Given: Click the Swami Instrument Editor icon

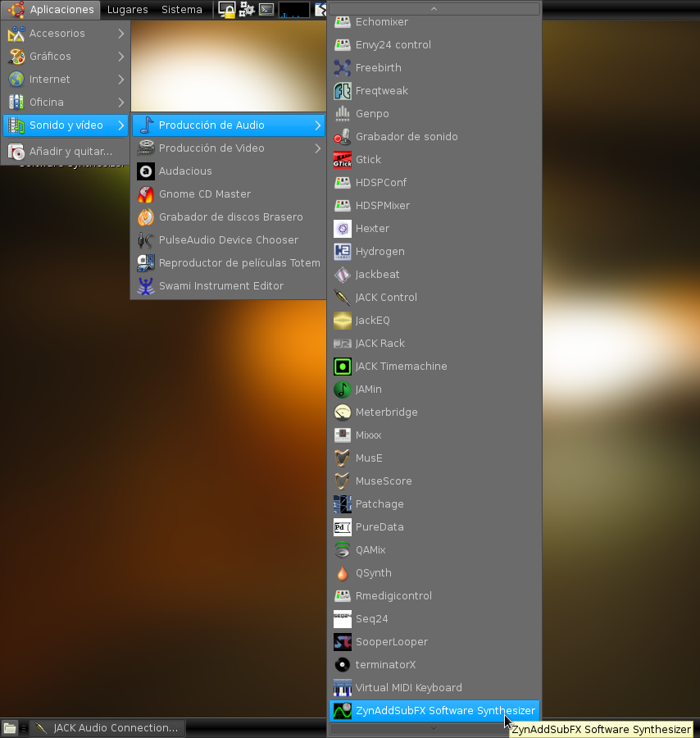Looking at the screenshot, I should point(146,286).
